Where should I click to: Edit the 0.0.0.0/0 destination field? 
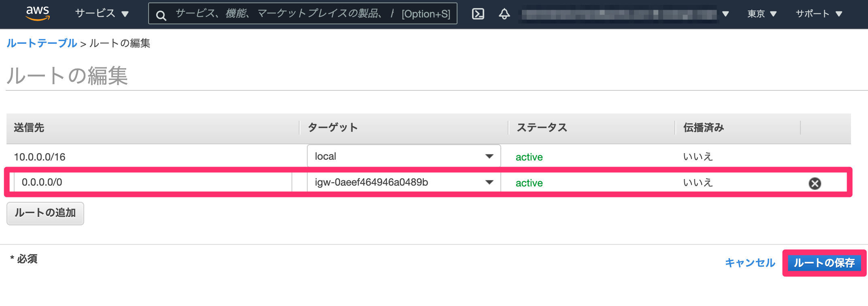pyautogui.click(x=153, y=182)
